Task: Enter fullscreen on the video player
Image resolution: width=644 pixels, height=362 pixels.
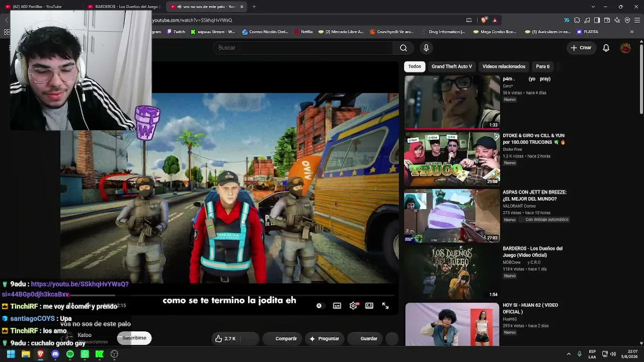Action: [385, 306]
